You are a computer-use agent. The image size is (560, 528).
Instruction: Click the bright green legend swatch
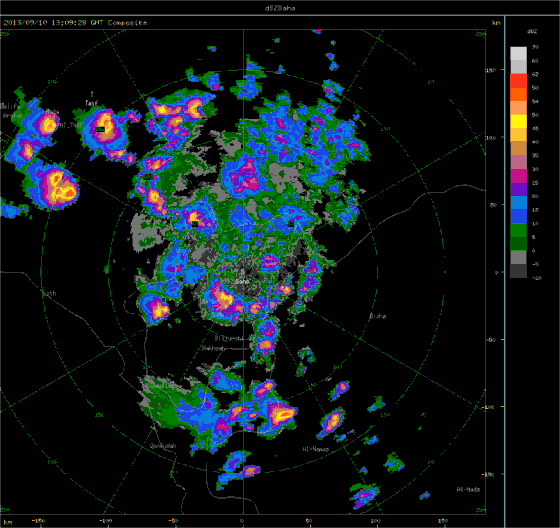tap(518, 230)
